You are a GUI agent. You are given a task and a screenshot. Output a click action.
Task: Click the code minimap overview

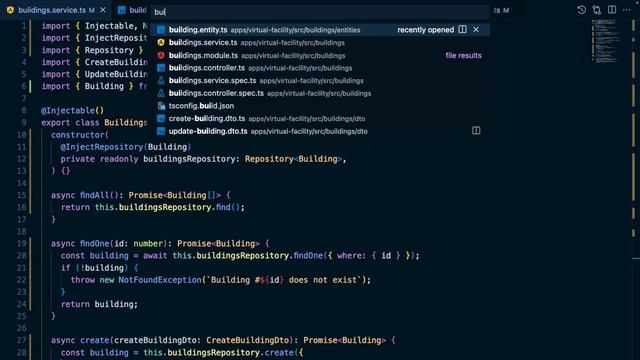[x=607, y=41]
